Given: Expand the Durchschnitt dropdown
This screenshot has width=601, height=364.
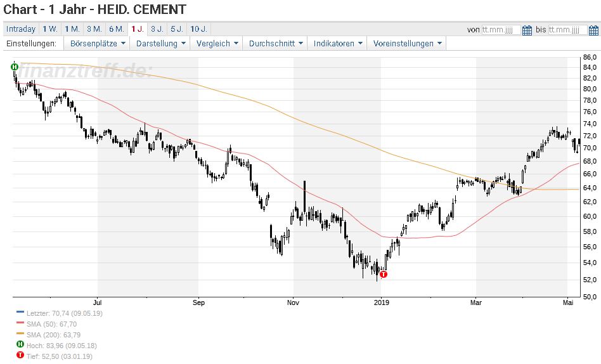Looking at the screenshot, I should point(276,43).
